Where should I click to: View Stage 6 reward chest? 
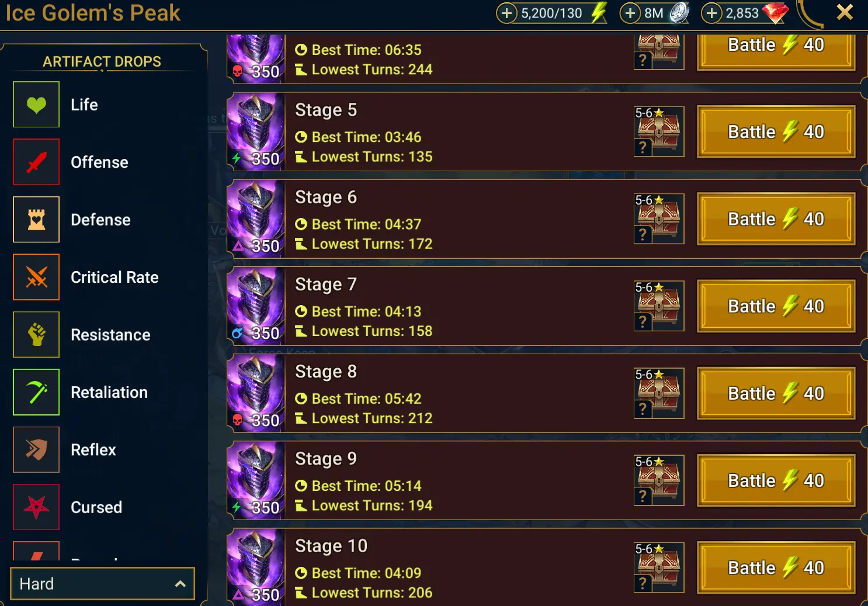click(x=659, y=219)
